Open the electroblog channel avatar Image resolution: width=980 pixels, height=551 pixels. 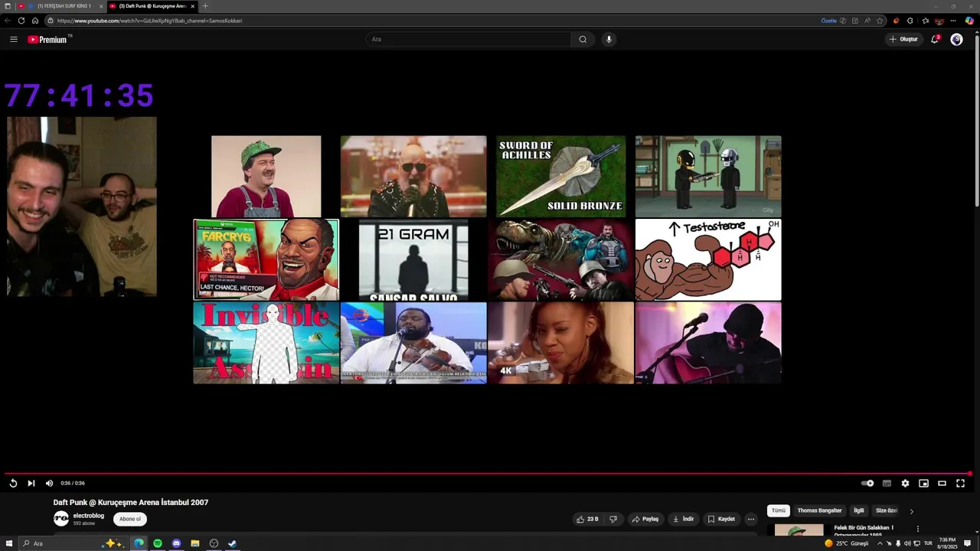click(60, 519)
